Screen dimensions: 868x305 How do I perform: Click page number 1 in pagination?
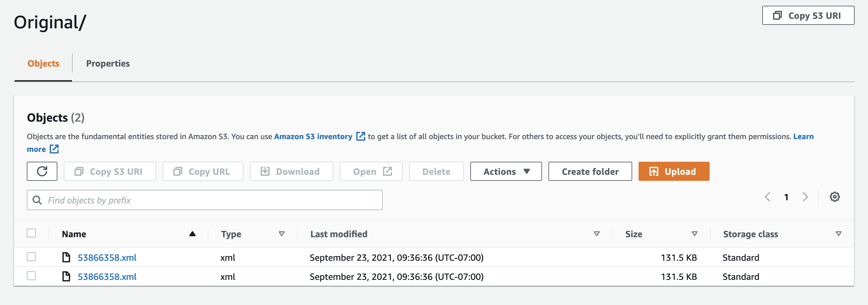(786, 197)
